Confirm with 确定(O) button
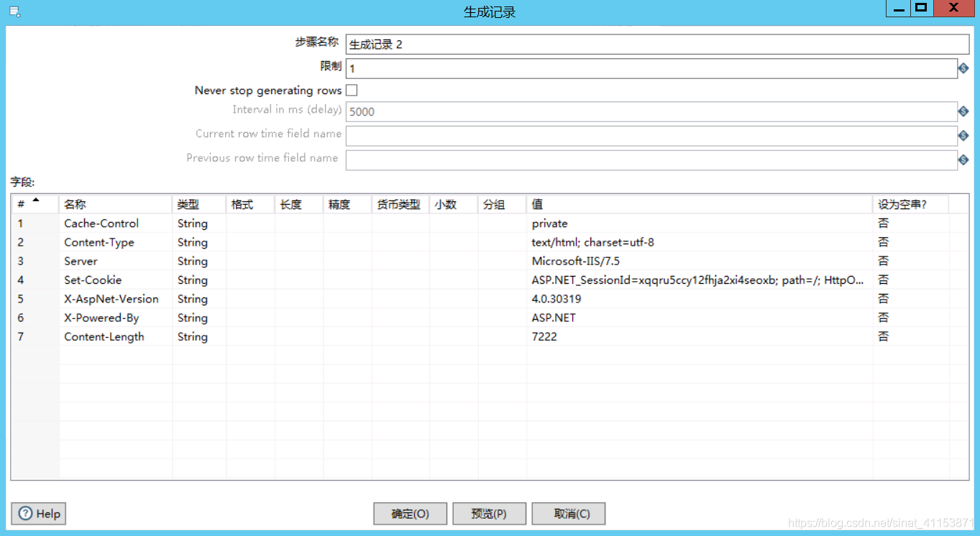980x536 pixels. point(410,514)
